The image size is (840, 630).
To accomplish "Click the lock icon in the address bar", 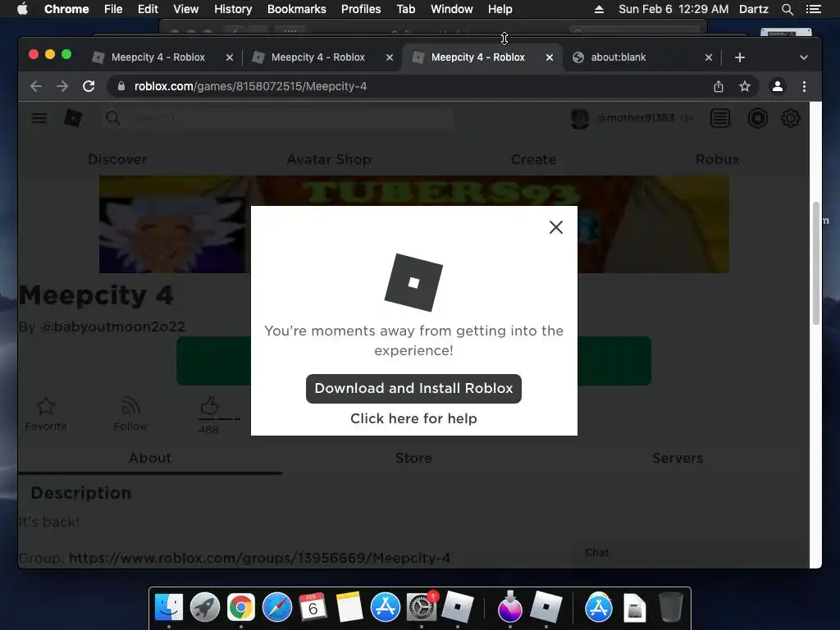I will pos(121,86).
